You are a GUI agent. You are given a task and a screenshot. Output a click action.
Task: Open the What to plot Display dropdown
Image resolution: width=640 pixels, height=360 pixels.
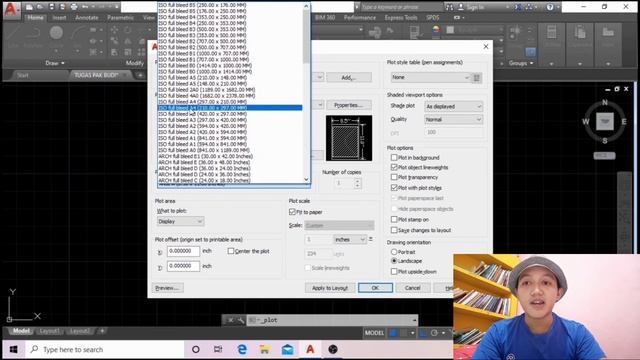pos(180,221)
